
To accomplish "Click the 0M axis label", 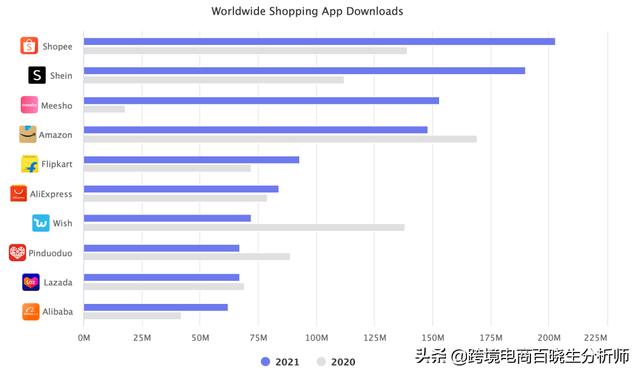I will coord(84,338).
